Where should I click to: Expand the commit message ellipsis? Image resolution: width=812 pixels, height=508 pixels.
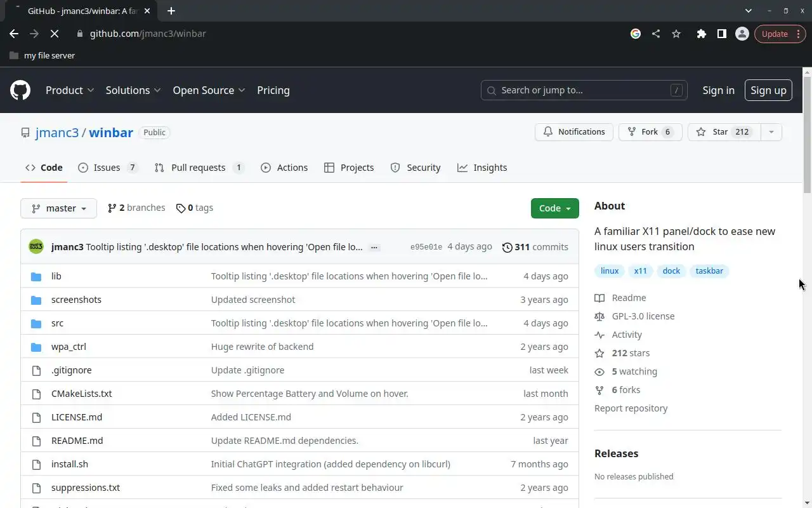(374, 247)
